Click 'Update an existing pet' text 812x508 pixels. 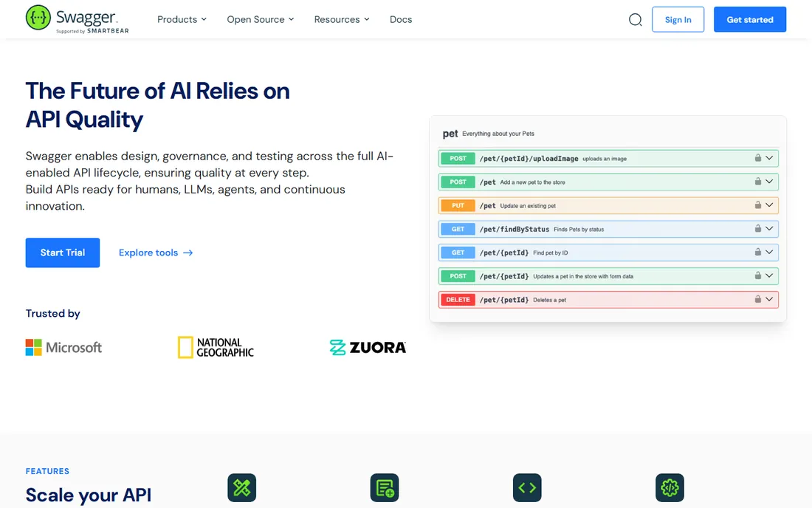click(x=528, y=205)
